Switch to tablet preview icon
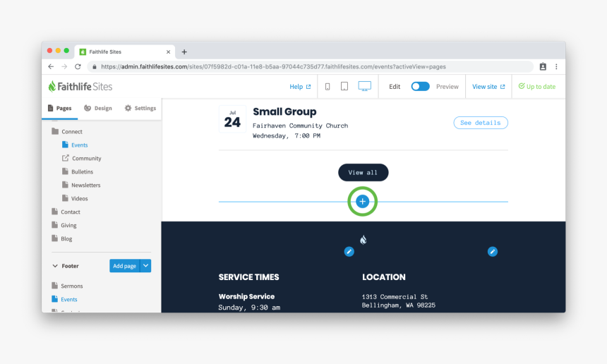Screen dimensions: 607x364 344,86
